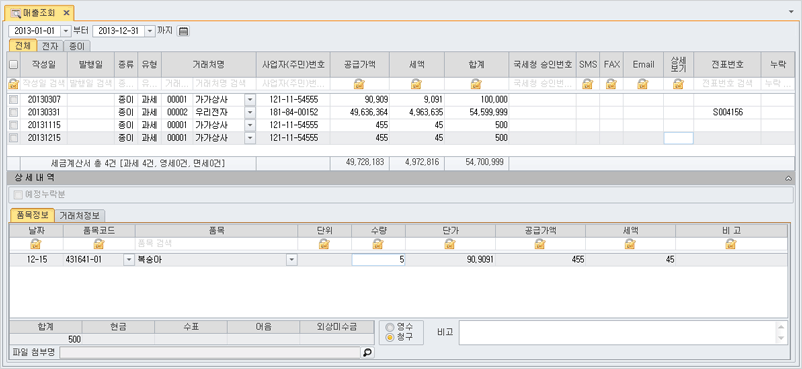Screen dimensions: 802x369
Task: Open the calendar period picker icon
Action: [183, 31]
